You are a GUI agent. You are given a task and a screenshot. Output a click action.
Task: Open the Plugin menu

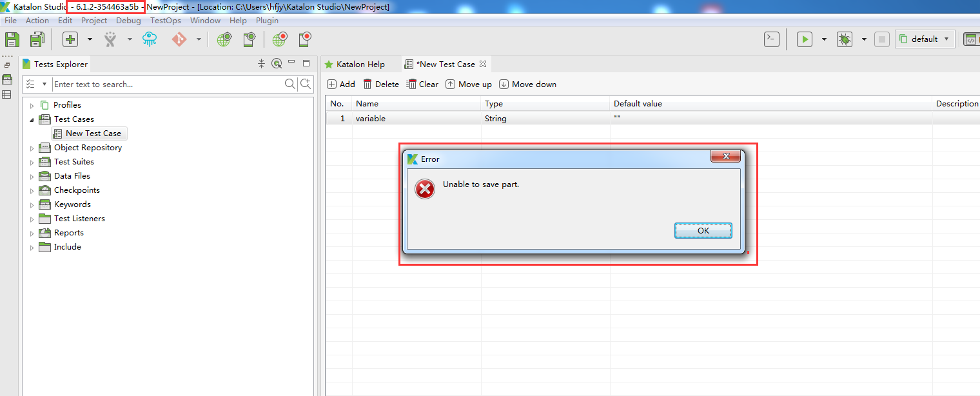[x=267, y=20]
